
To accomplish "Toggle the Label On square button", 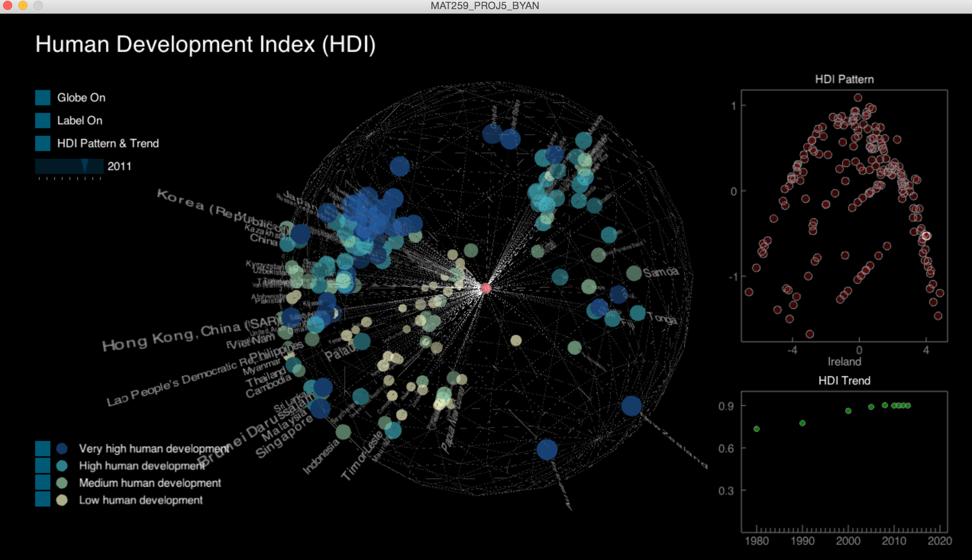I will tap(43, 121).
